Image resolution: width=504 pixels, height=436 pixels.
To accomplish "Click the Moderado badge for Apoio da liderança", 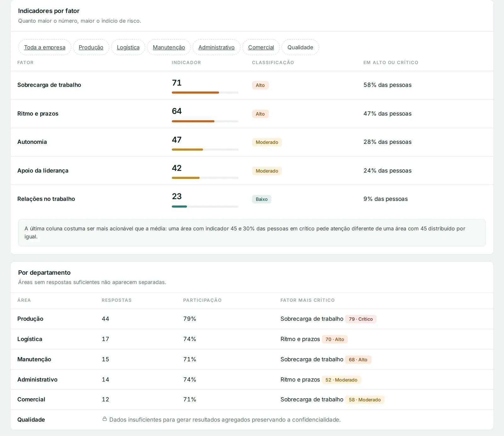I will pyautogui.click(x=267, y=171).
